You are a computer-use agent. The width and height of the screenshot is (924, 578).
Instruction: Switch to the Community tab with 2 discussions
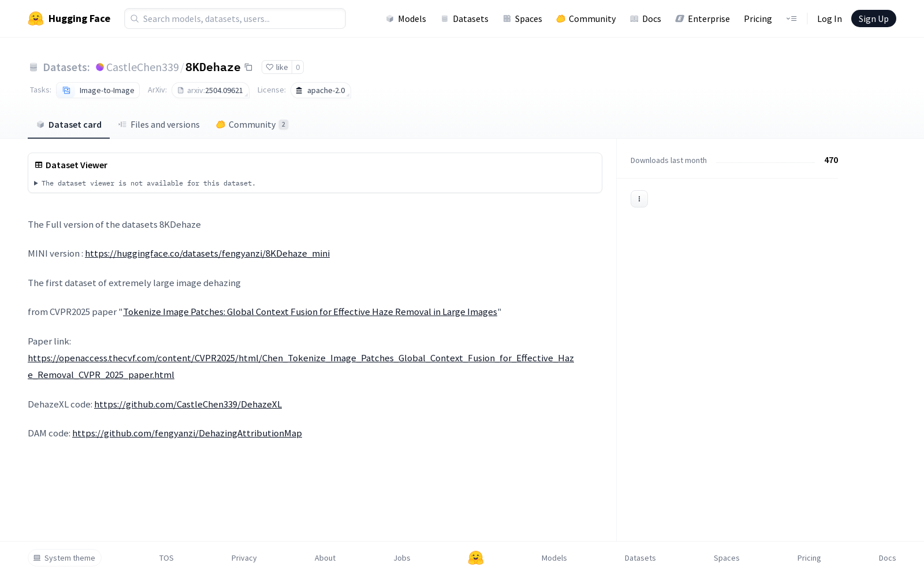[252, 125]
